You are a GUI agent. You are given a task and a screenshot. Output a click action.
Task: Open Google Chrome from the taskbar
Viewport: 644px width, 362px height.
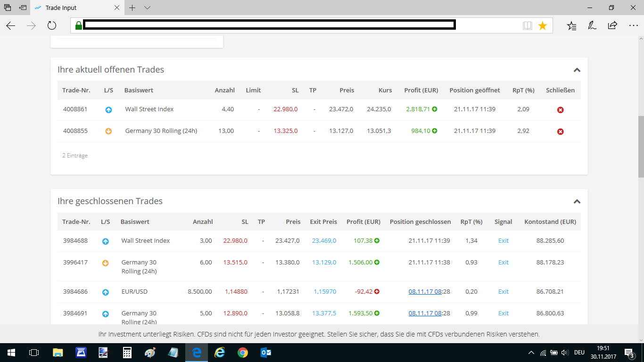(x=242, y=353)
